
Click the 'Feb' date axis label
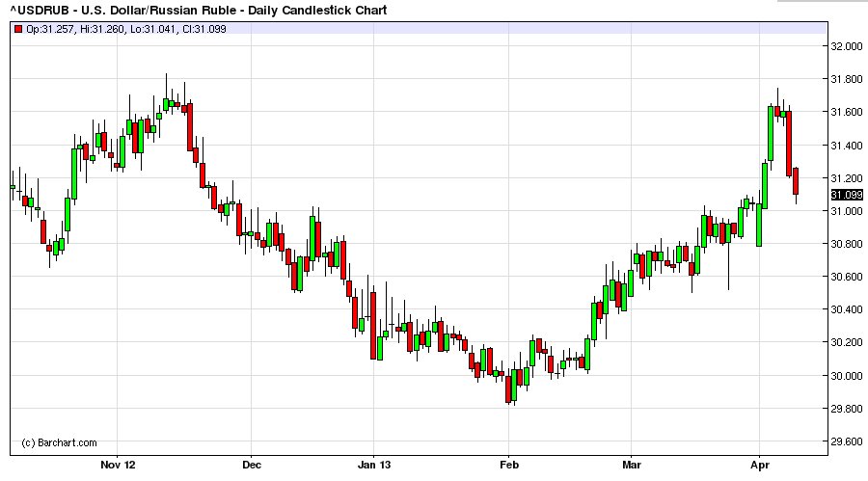508,465
